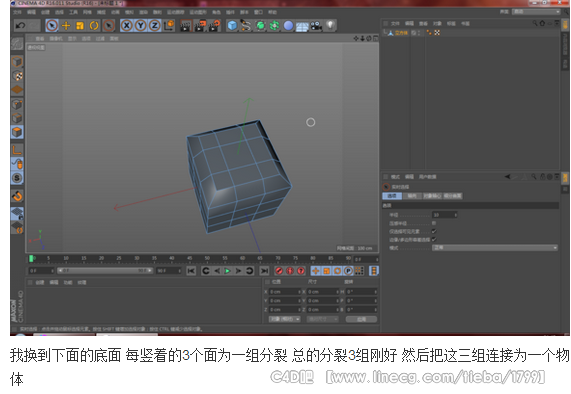Toggle Pressure Dependent Radius checkbox
The width and height of the screenshot is (571, 394).
[x=434, y=223]
